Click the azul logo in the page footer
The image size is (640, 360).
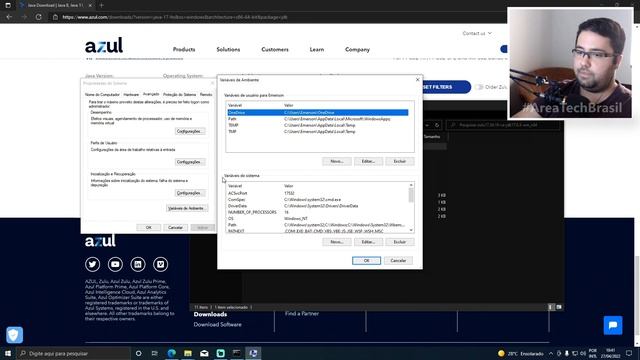100,241
